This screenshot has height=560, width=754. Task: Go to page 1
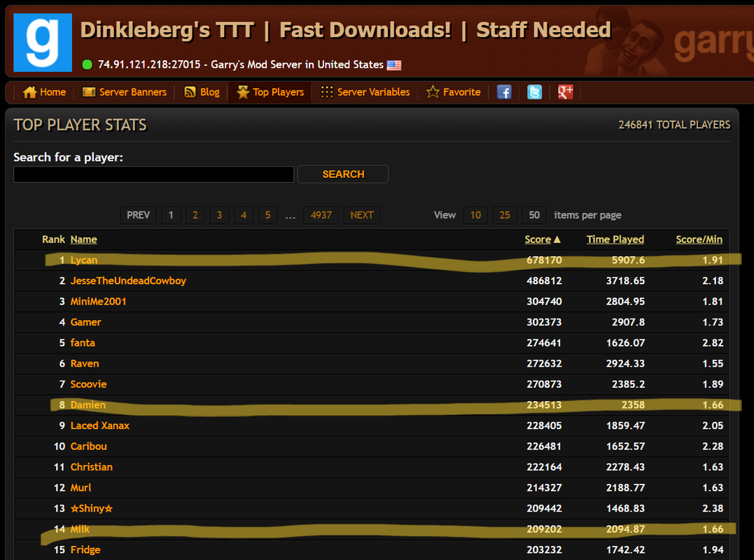[x=171, y=215]
